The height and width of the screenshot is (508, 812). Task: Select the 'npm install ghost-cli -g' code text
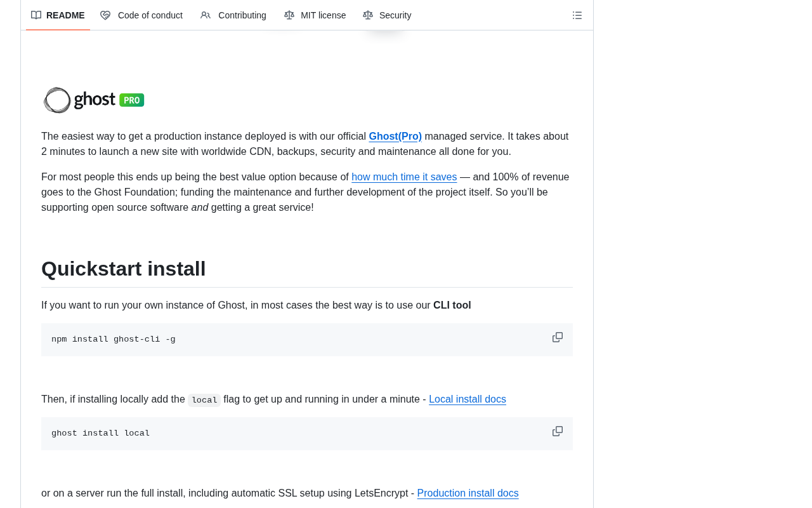click(x=114, y=340)
